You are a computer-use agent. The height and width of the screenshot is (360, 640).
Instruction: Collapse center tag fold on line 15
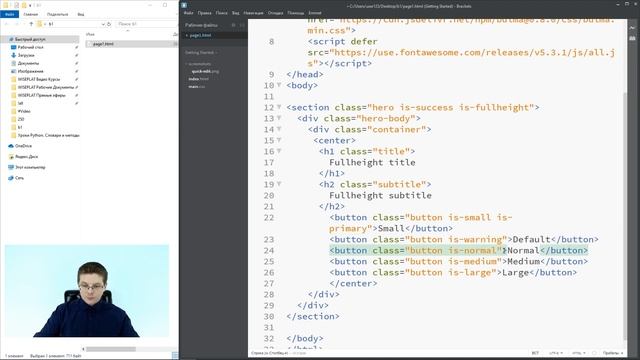[279, 140]
